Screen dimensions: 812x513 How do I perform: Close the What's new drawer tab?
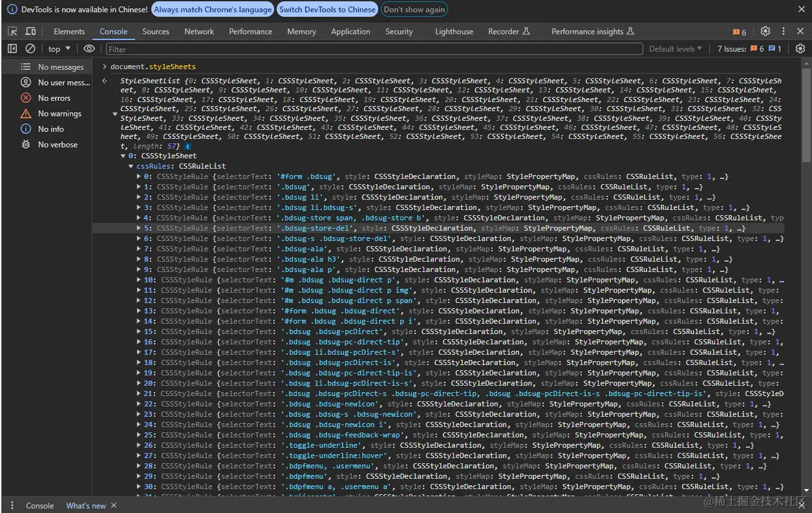click(x=114, y=505)
